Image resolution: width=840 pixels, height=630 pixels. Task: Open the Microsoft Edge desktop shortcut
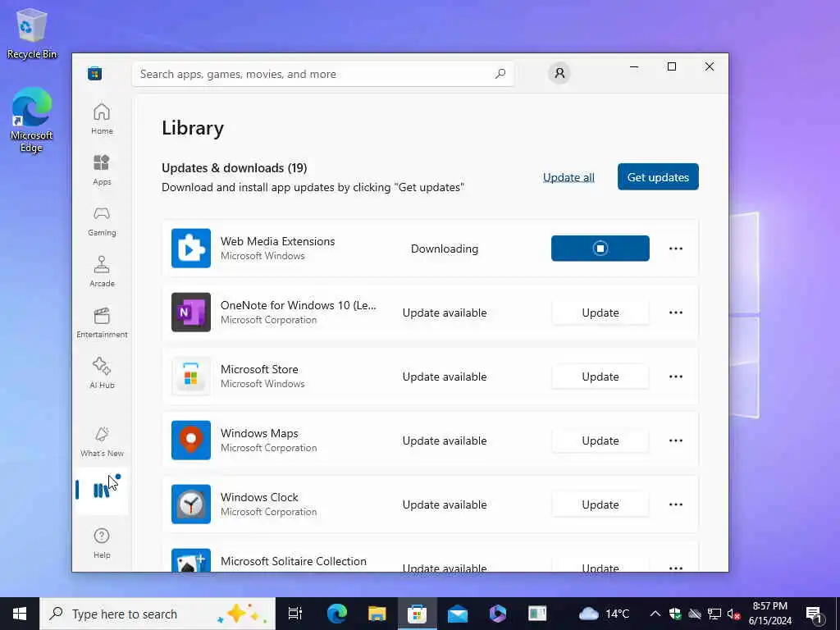pyautogui.click(x=32, y=120)
